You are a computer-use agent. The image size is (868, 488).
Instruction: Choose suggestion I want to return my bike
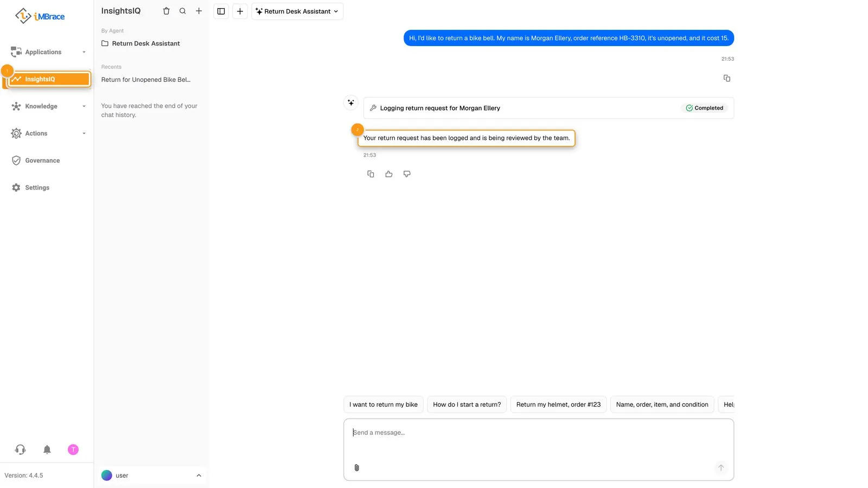384,404
